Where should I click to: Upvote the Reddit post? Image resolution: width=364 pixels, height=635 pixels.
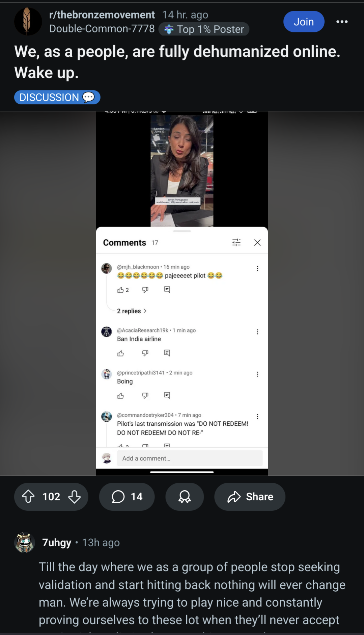(x=28, y=497)
